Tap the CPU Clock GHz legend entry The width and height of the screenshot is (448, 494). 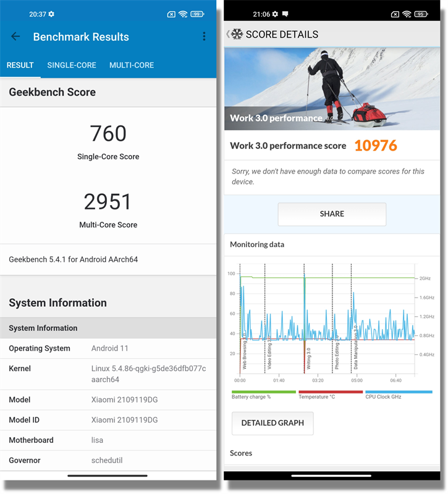399,395
